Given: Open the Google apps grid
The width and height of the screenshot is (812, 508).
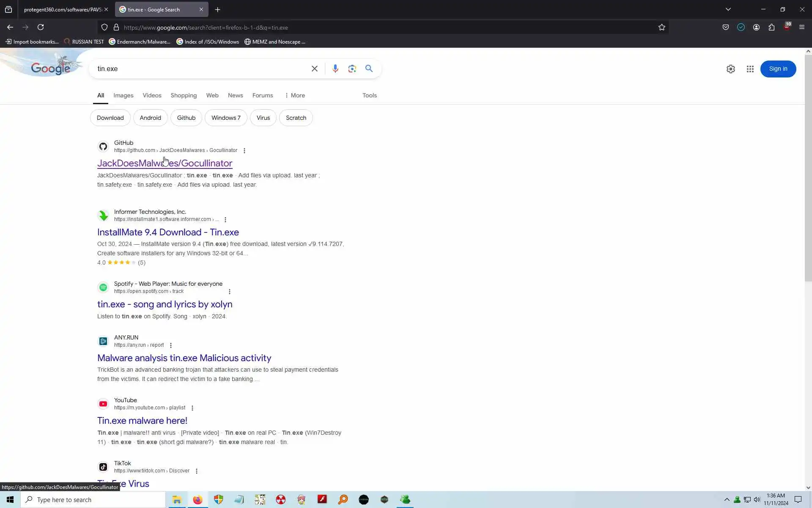Looking at the screenshot, I should (750, 69).
